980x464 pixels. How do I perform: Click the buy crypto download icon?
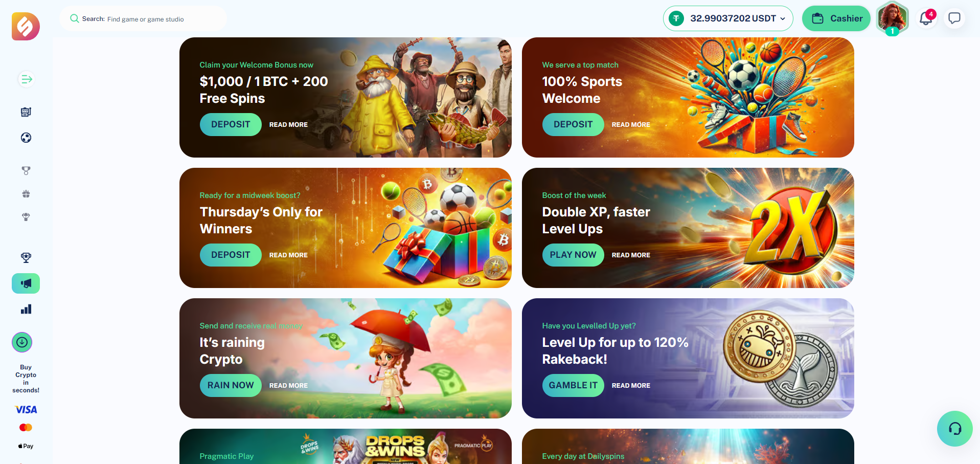tap(22, 342)
